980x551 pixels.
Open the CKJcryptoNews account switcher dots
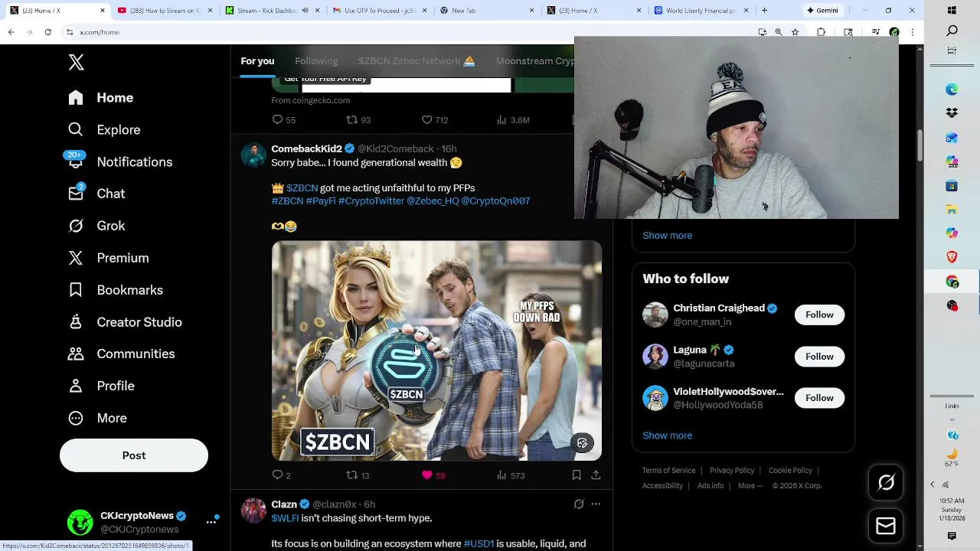[x=211, y=522]
